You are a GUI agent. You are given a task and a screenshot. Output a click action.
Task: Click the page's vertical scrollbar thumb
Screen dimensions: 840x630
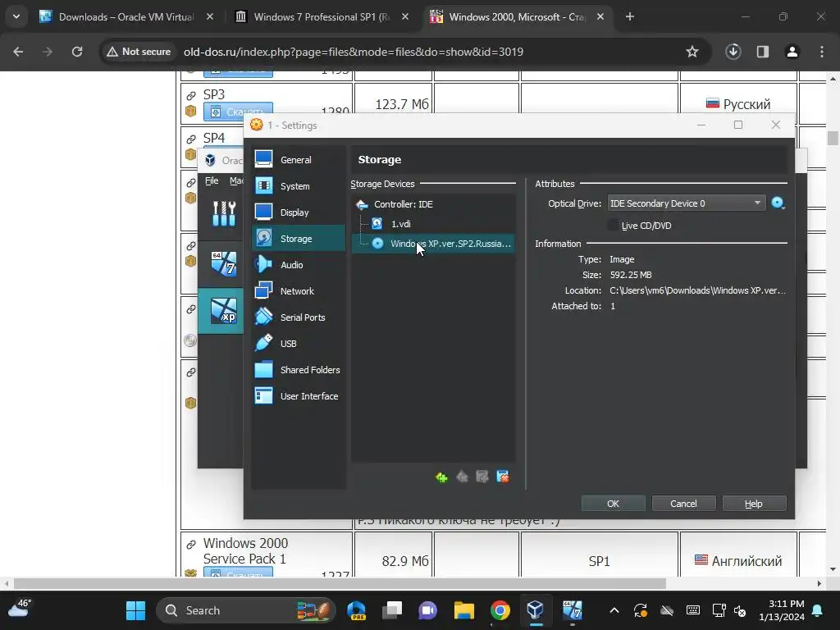(x=832, y=138)
